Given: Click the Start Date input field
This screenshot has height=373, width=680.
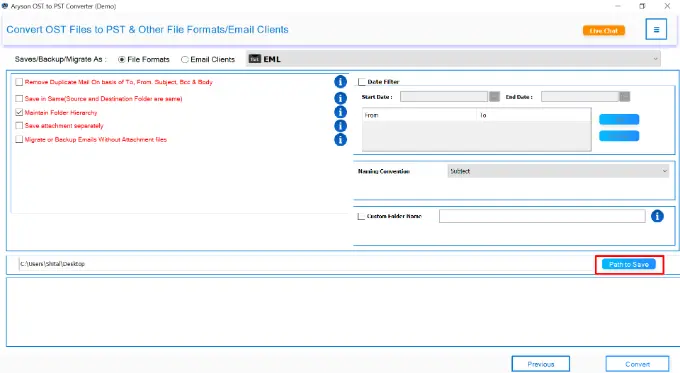Looking at the screenshot, I should pyautogui.click(x=444, y=97).
